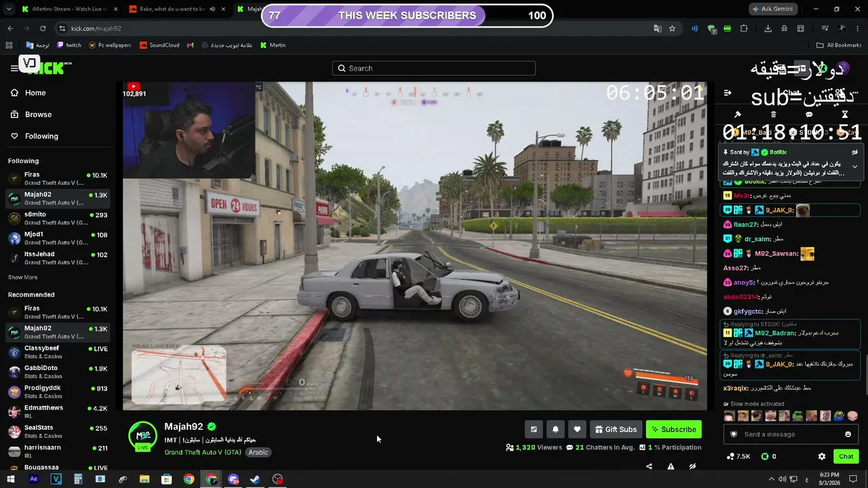Follow Majah92 with the heart button
This screenshot has width=868, height=488.
pos(577,429)
